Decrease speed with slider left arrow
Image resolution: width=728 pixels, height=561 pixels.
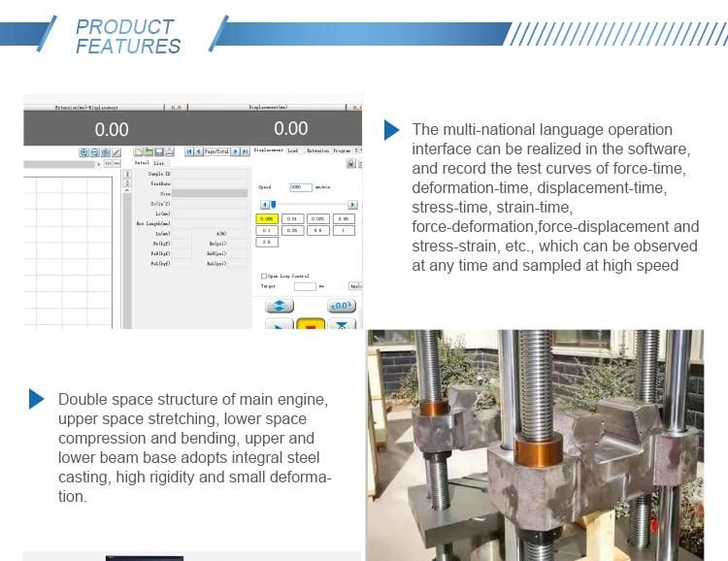(x=265, y=205)
